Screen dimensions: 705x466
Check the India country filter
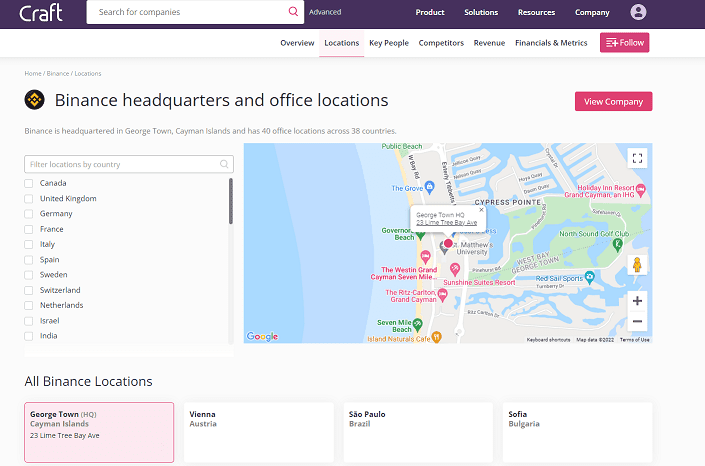[29, 336]
